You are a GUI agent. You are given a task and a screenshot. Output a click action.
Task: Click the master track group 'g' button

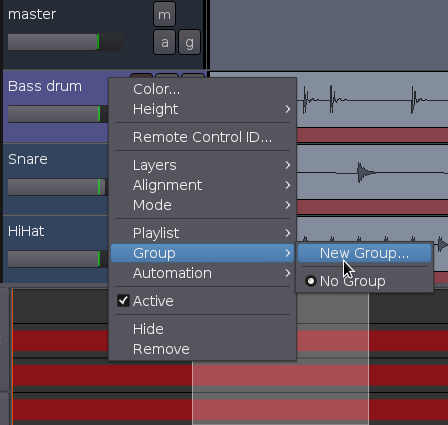click(x=189, y=42)
